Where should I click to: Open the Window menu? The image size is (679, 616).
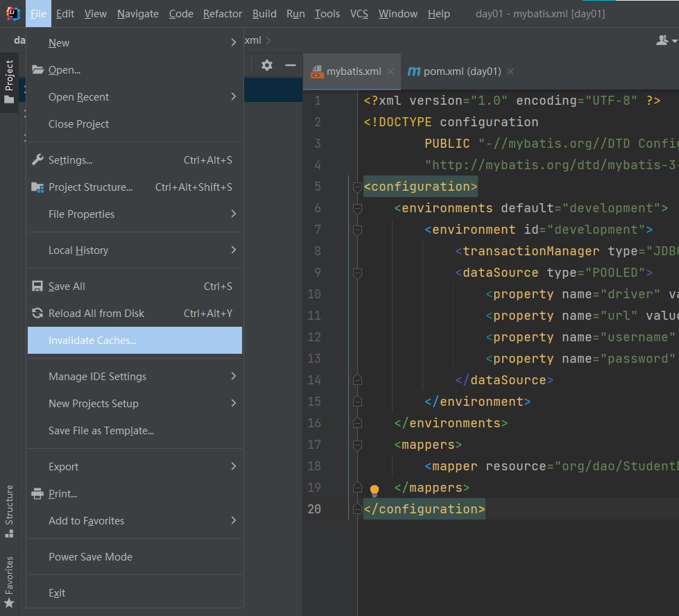point(398,14)
